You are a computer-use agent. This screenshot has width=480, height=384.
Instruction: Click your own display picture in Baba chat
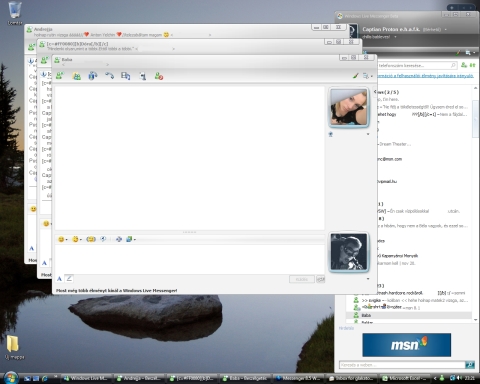[x=349, y=252]
